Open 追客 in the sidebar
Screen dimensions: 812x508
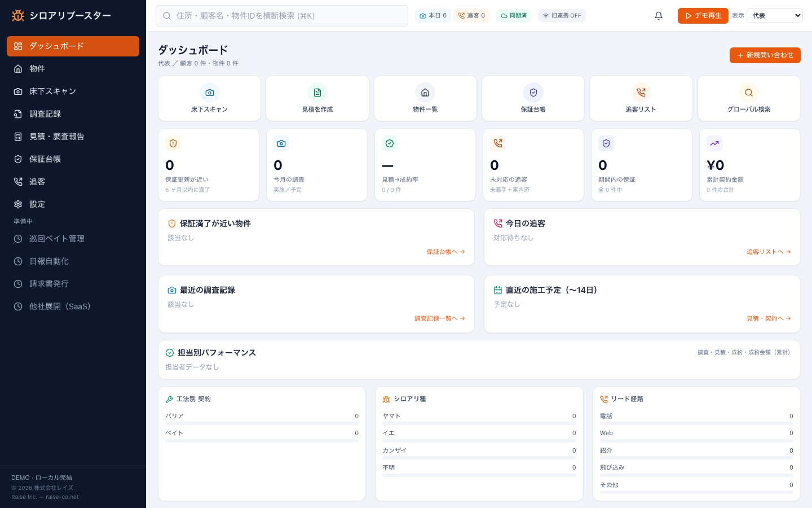(x=73, y=182)
